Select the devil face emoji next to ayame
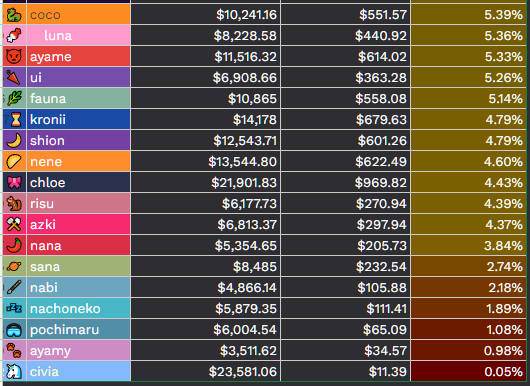 [x=14, y=56]
